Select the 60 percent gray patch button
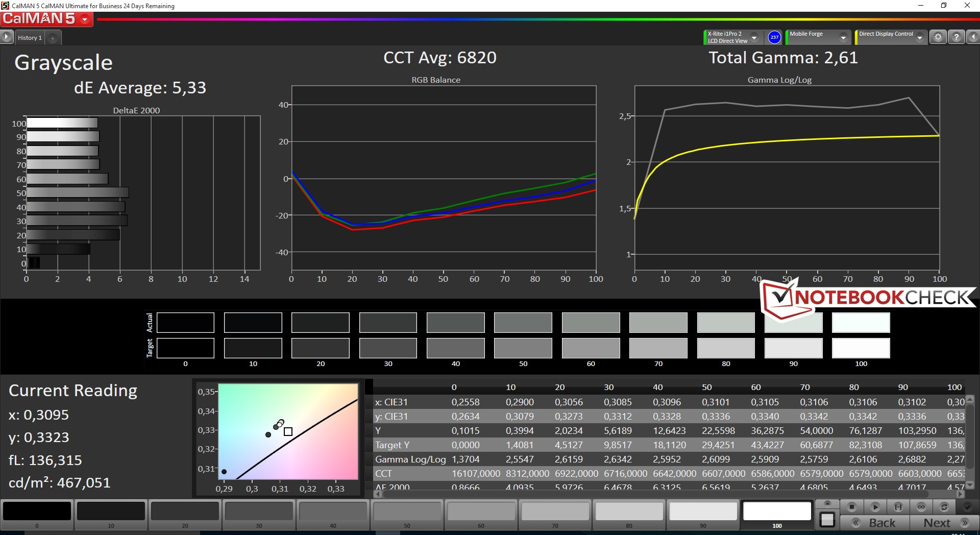 [481, 515]
